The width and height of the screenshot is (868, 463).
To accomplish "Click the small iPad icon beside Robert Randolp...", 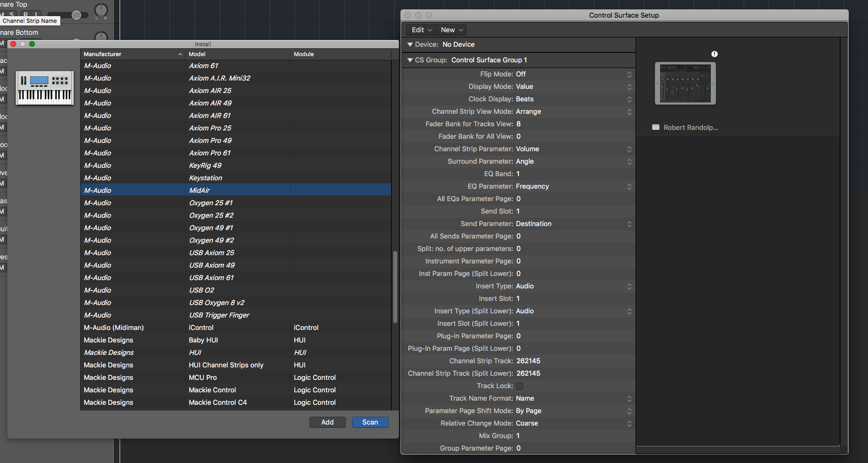I will point(656,127).
